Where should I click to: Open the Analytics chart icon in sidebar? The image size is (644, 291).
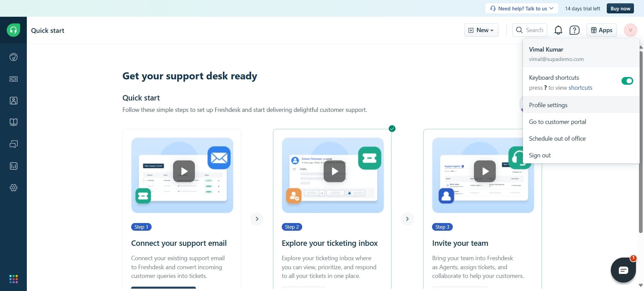tap(13, 166)
